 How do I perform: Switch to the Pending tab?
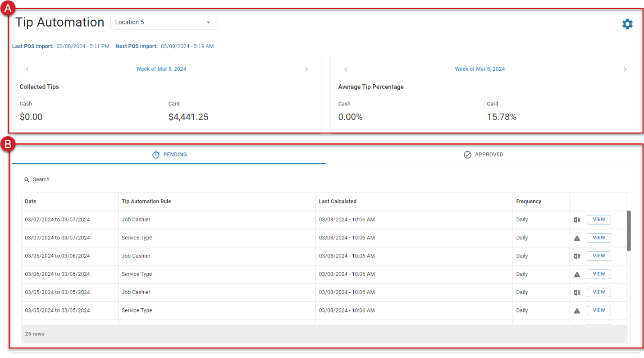(169, 155)
